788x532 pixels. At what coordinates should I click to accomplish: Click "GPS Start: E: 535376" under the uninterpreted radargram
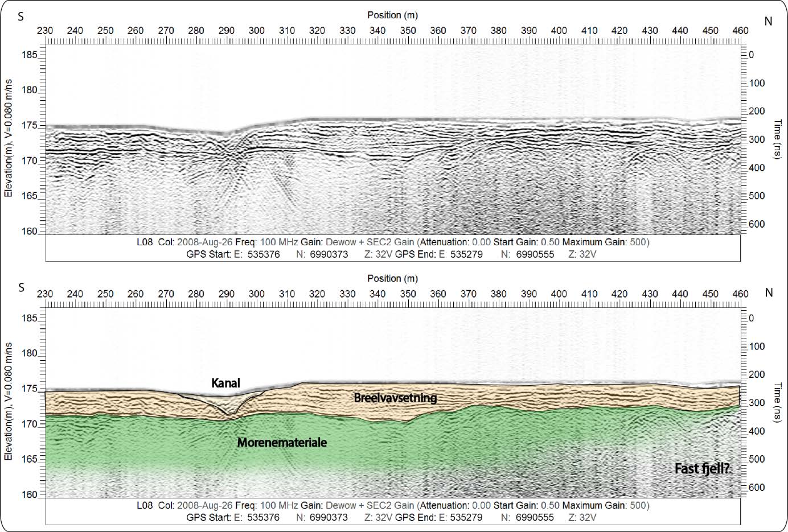233,254
